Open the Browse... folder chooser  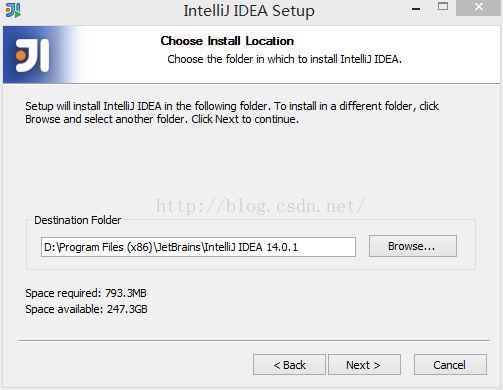[413, 246]
